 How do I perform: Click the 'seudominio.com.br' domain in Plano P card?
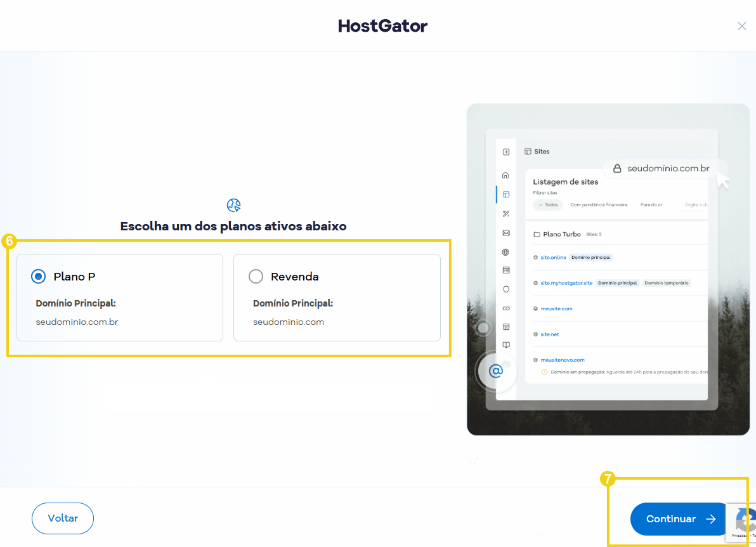point(77,322)
